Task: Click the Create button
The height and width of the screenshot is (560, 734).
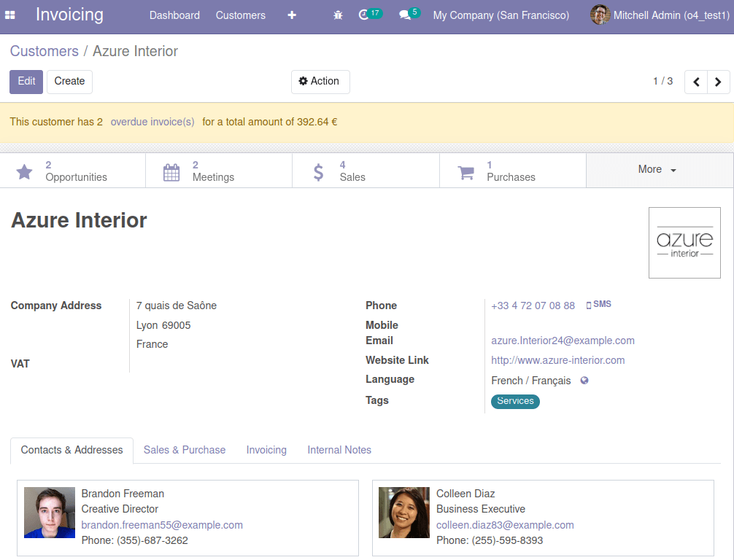Action: [x=69, y=82]
